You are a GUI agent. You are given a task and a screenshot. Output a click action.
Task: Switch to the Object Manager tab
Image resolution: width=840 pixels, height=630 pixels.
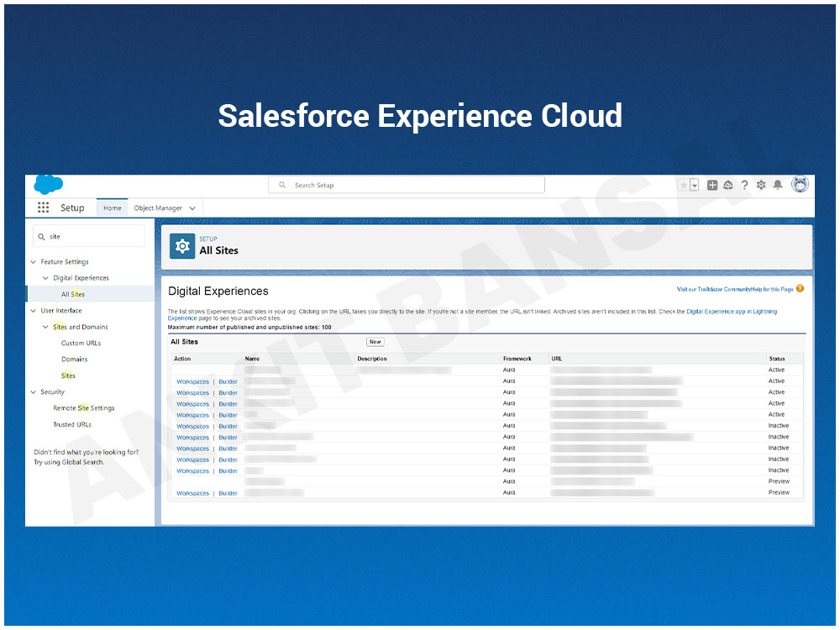(158, 207)
